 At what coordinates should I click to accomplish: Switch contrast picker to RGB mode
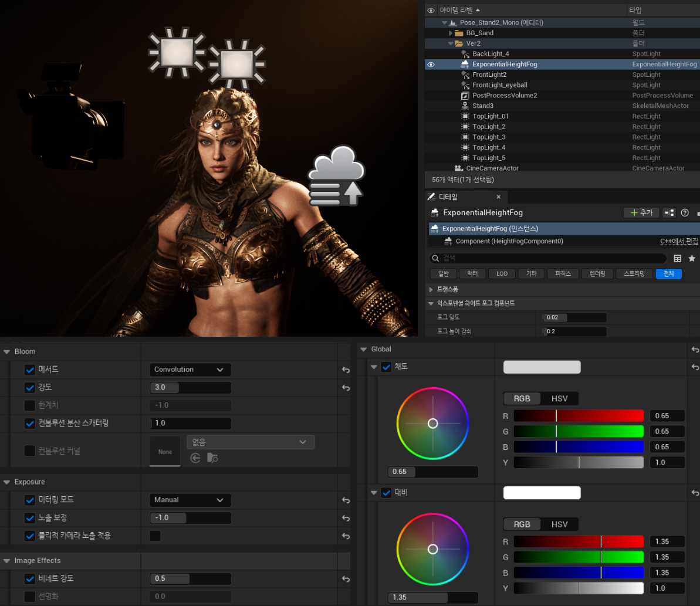coord(522,524)
